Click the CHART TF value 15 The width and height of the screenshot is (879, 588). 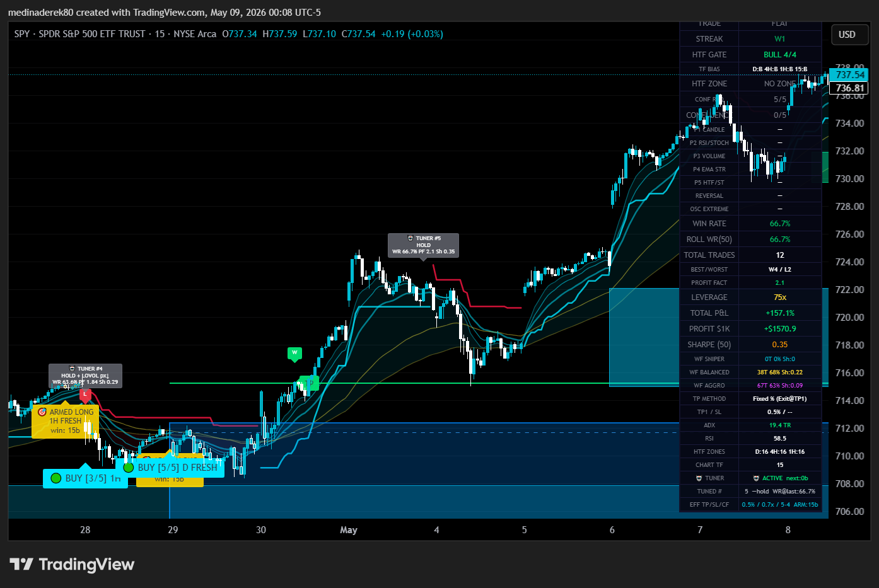click(780, 465)
